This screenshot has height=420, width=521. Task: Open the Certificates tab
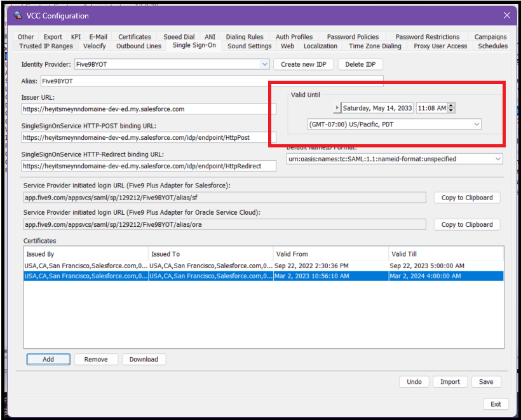tap(135, 37)
